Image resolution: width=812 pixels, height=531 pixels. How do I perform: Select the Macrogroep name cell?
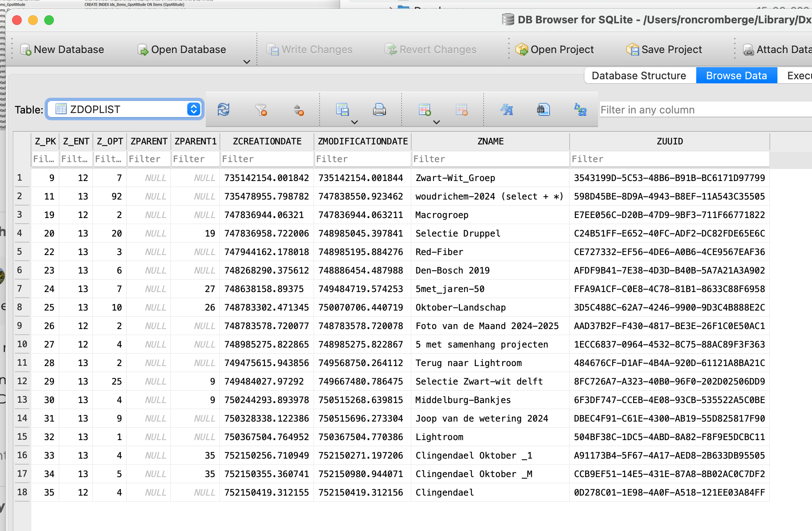click(x=490, y=215)
